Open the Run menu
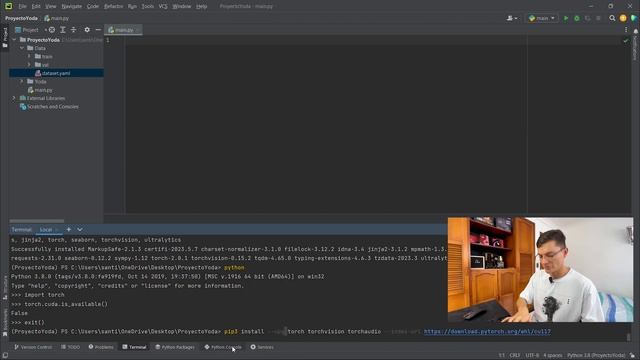 coord(132,6)
